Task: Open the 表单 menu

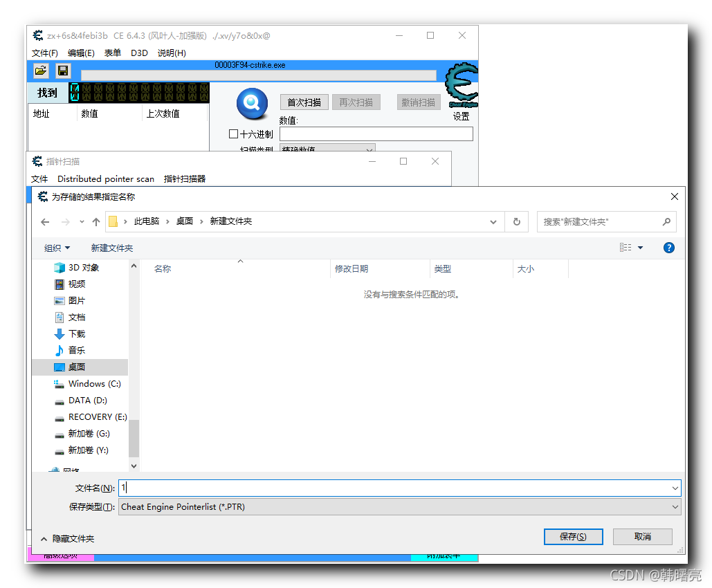Action: point(113,53)
